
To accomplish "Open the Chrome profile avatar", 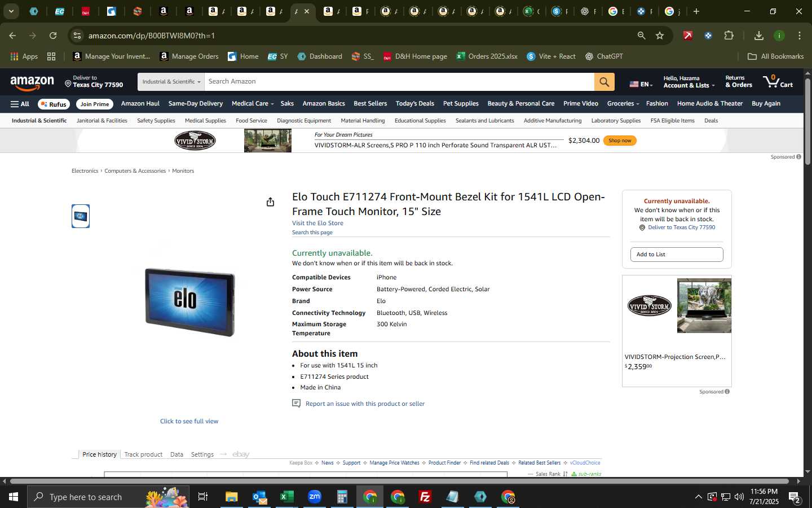I will coord(779,36).
